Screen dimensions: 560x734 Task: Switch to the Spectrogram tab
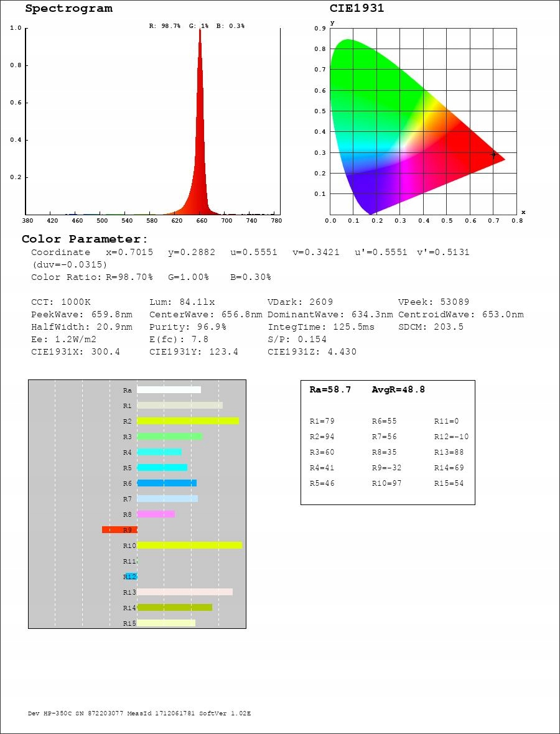pyautogui.click(x=68, y=8)
